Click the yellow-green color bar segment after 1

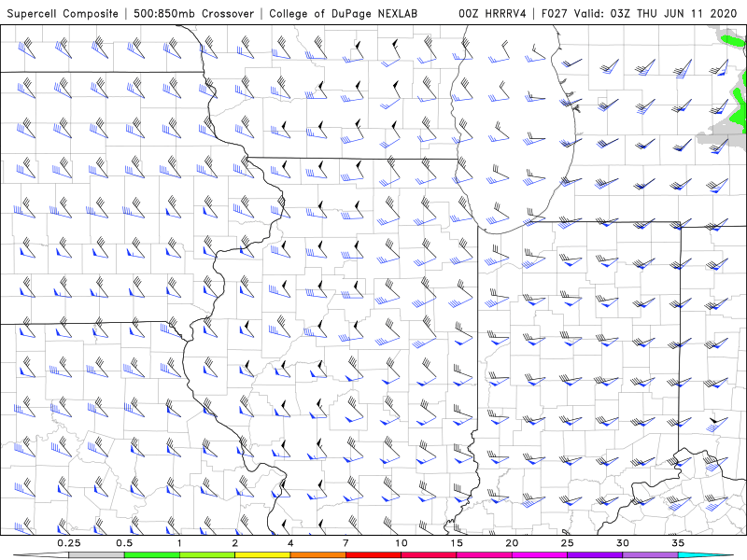(207, 555)
